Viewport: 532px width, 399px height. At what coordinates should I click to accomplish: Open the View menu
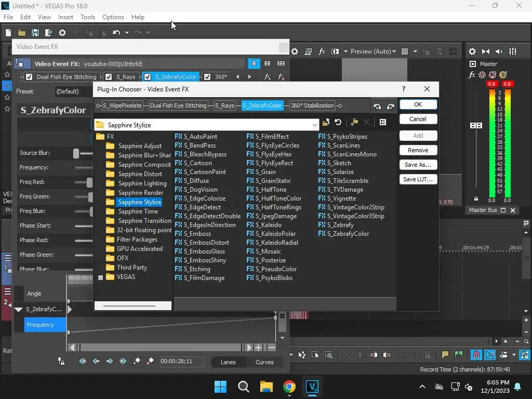[44, 17]
